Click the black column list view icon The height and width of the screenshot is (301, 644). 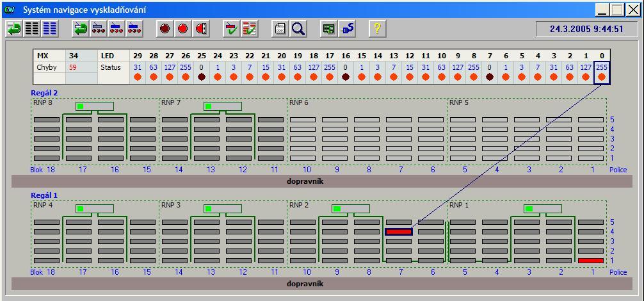(31, 29)
